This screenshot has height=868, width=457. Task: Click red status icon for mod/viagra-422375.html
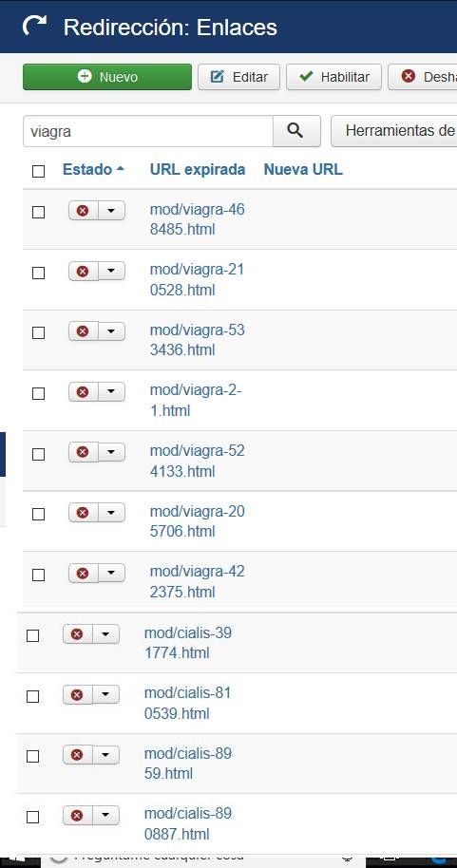pos(83,573)
